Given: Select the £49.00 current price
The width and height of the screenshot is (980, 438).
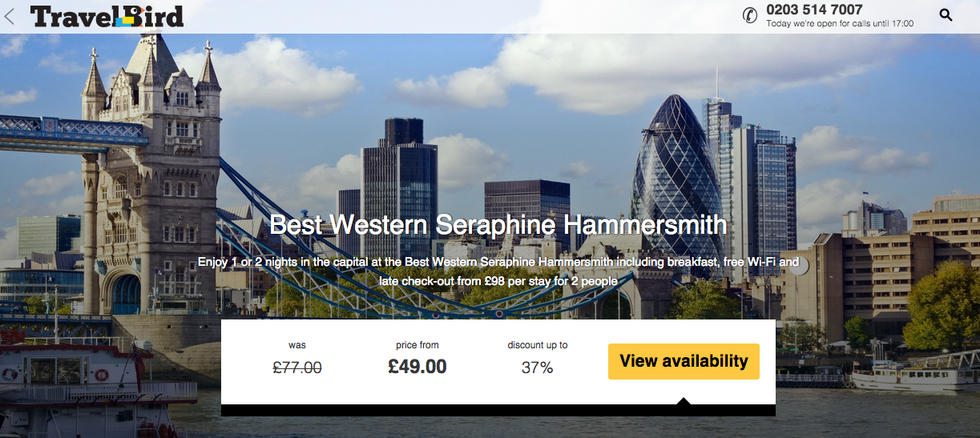Looking at the screenshot, I should (417, 367).
